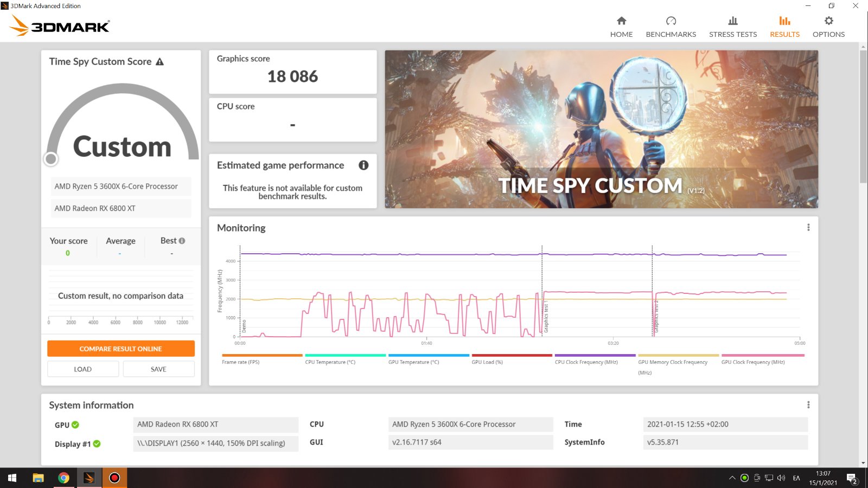Click scrollbar down arrow
The image size is (868, 488).
(863, 463)
